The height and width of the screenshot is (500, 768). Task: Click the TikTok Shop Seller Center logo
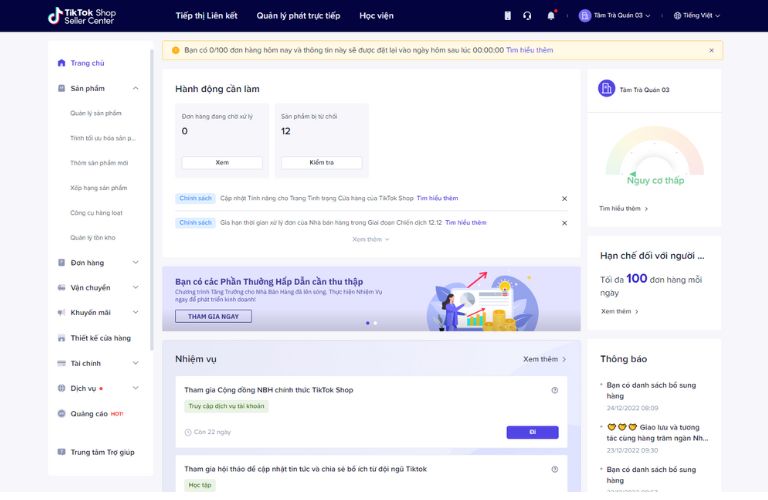coord(82,16)
